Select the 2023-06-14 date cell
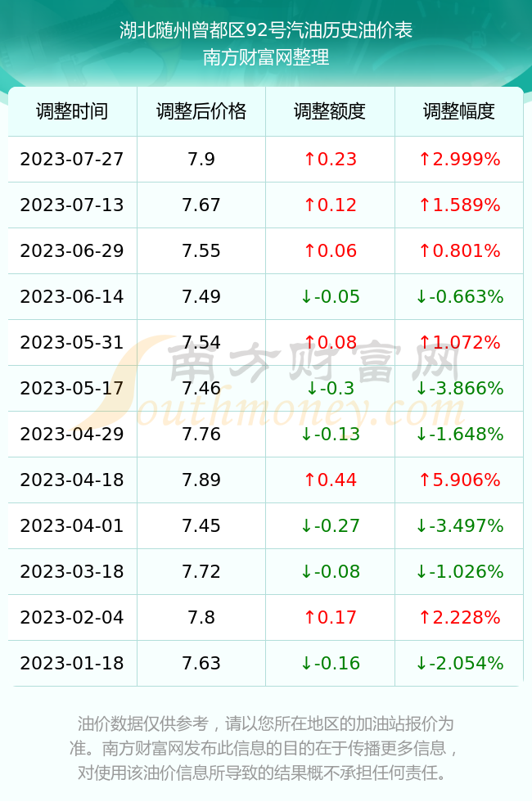This screenshot has width=532, height=802. coord(72,296)
